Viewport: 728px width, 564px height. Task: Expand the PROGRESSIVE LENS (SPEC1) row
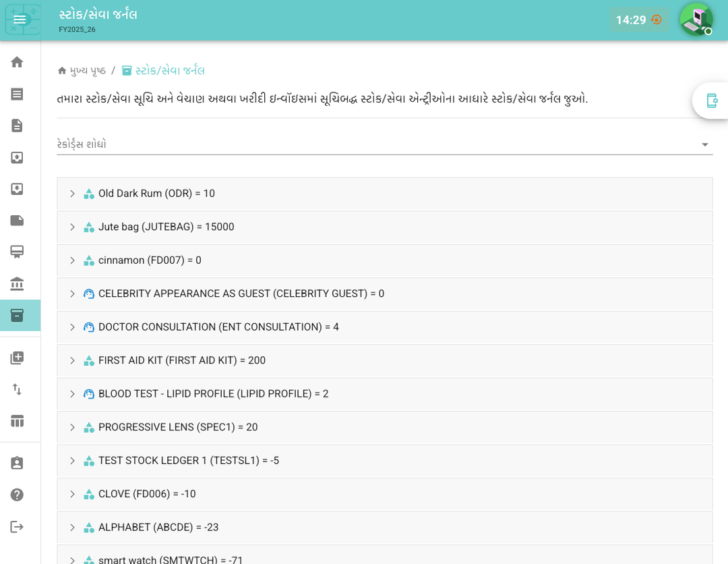tap(73, 428)
